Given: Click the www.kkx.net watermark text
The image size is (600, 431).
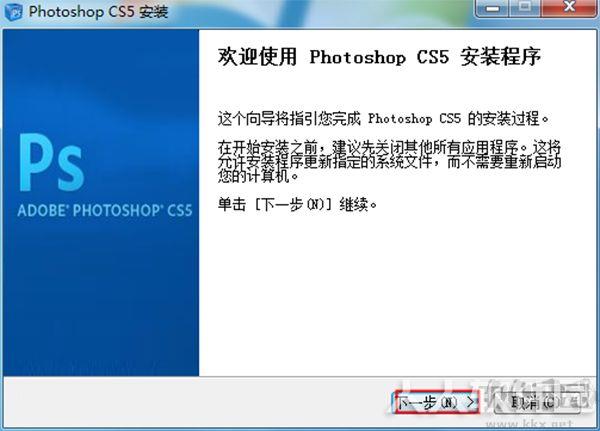Looking at the screenshot, I should (x=530, y=424).
